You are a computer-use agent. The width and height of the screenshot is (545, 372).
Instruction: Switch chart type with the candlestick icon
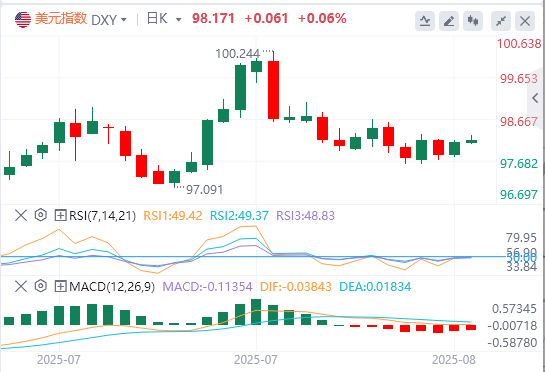(x=473, y=21)
